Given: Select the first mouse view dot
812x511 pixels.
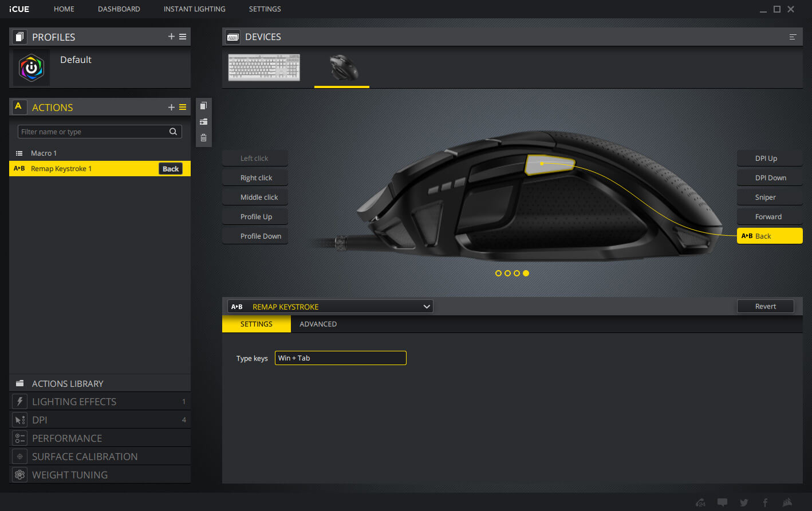Looking at the screenshot, I should pos(498,274).
